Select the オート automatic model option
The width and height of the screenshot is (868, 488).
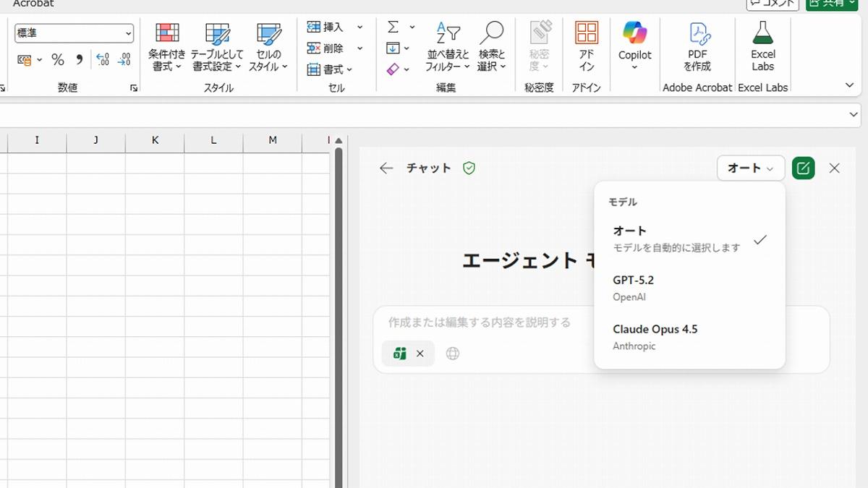pyautogui.click(x=676, y=239)
